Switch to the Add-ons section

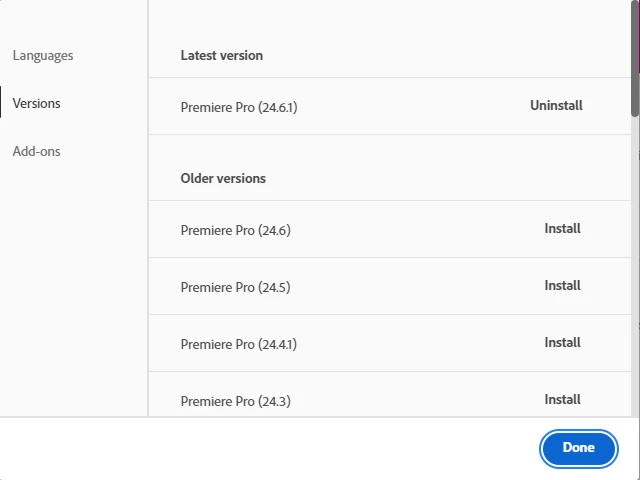36,151
